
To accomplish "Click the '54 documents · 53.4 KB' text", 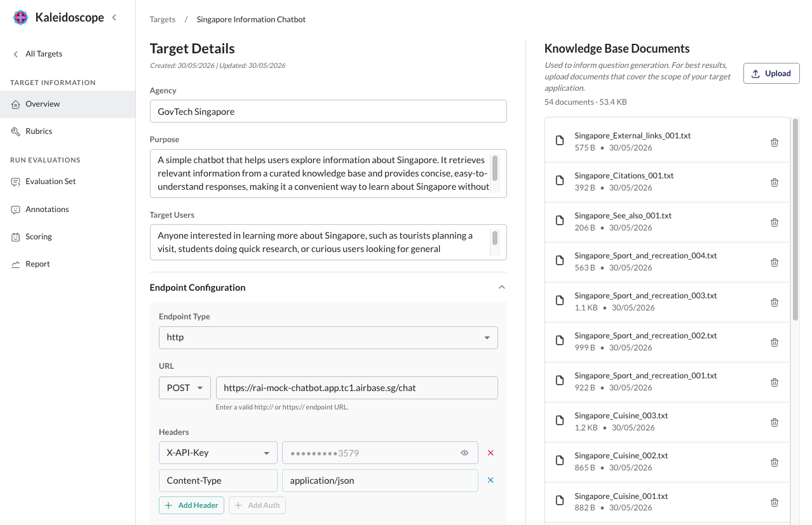I will click(586, 102).
